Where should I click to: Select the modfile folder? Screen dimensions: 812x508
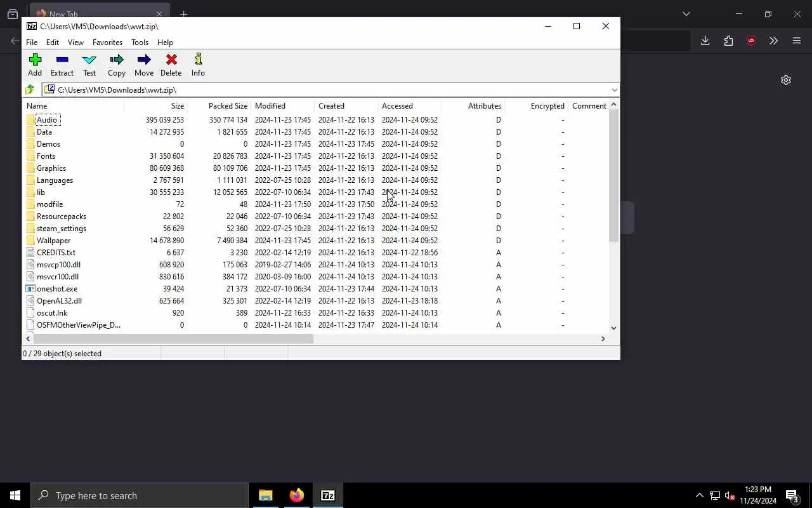coord(49,204)
